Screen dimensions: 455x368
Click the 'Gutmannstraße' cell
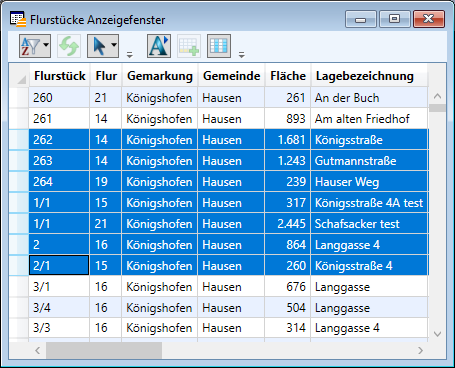pos(369,161)
